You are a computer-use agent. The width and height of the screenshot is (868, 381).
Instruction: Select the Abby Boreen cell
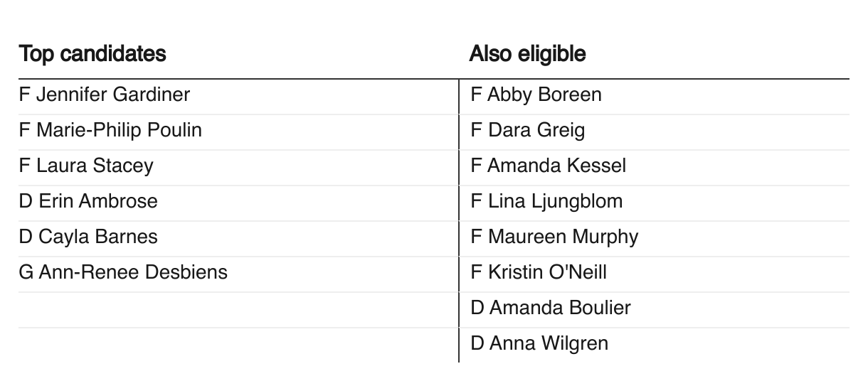tap(536, 95)
